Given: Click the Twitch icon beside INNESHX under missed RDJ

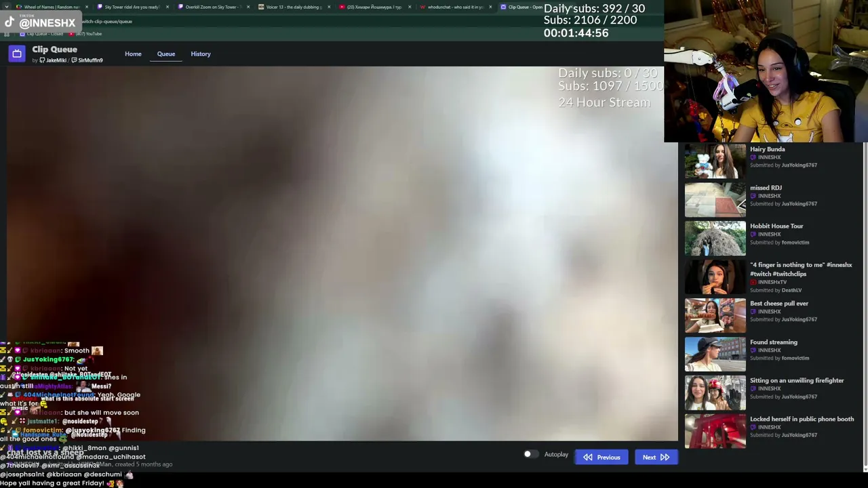Looking at the screenshot, I should click(x=753, y=196).
